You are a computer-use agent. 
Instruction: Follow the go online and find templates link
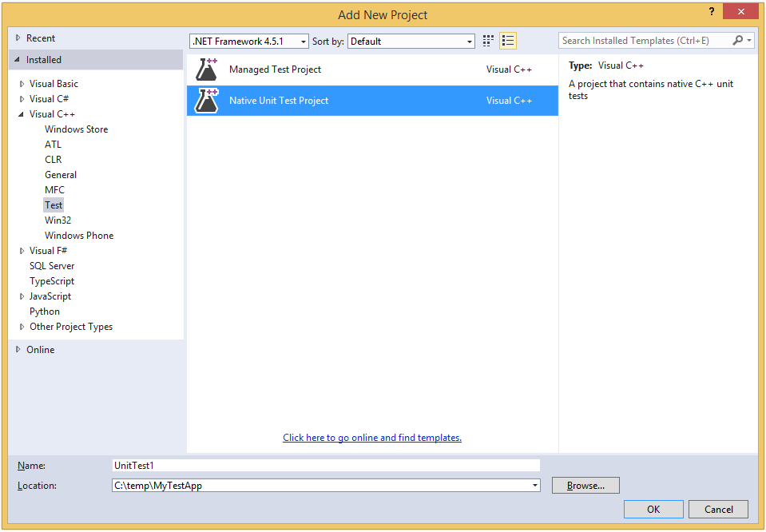click(372, 438)
